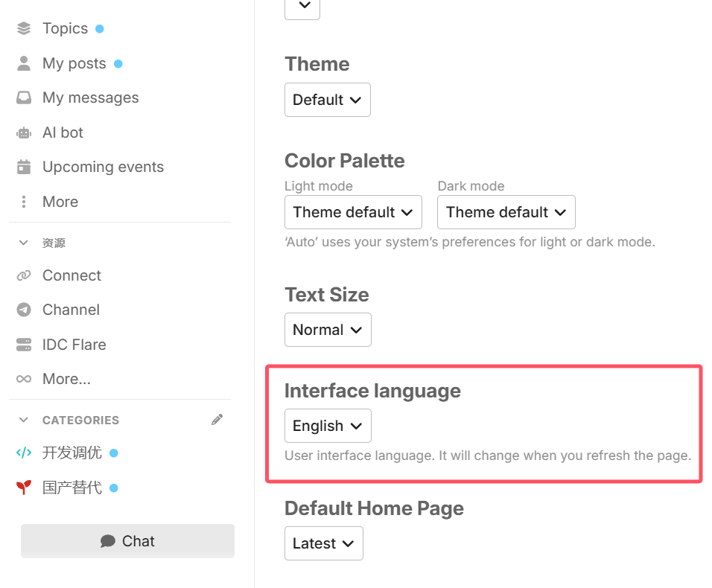Open the Interface language dropdown showing English
This screenshot has height=588, width=712.
tap(328, 426)
